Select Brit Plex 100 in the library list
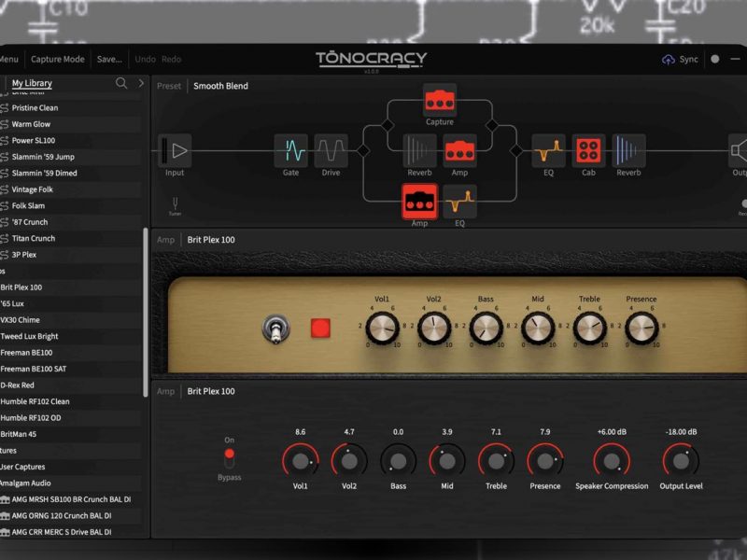Viewport: 747px width, 560px height. pos(71,287)
